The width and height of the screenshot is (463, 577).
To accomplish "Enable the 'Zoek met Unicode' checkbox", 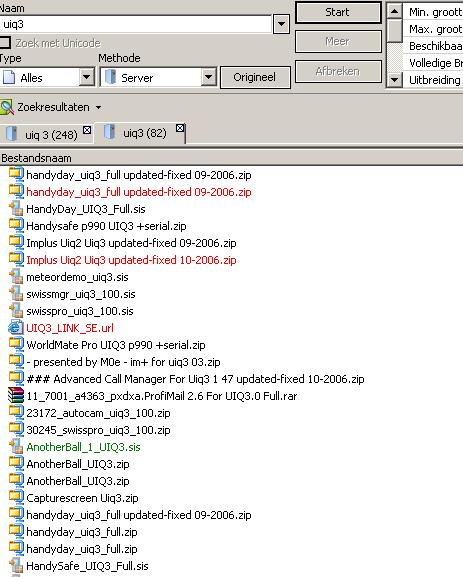I will [5, 43].
